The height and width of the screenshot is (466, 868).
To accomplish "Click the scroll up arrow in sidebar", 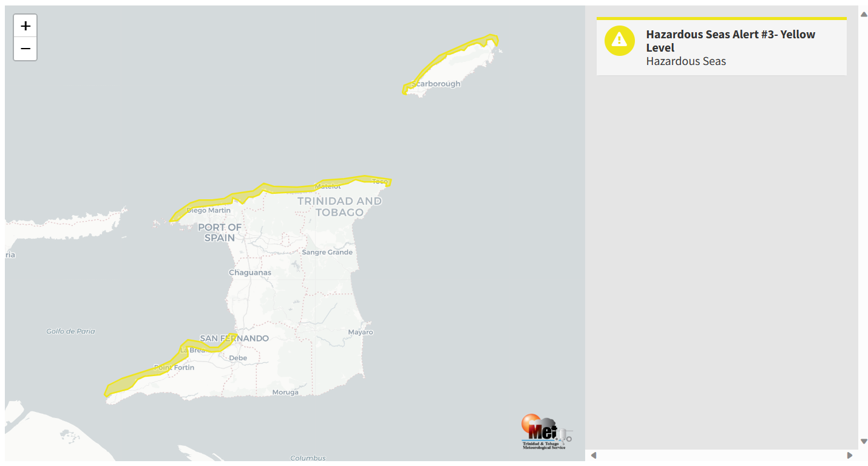I will click(863, 14).
